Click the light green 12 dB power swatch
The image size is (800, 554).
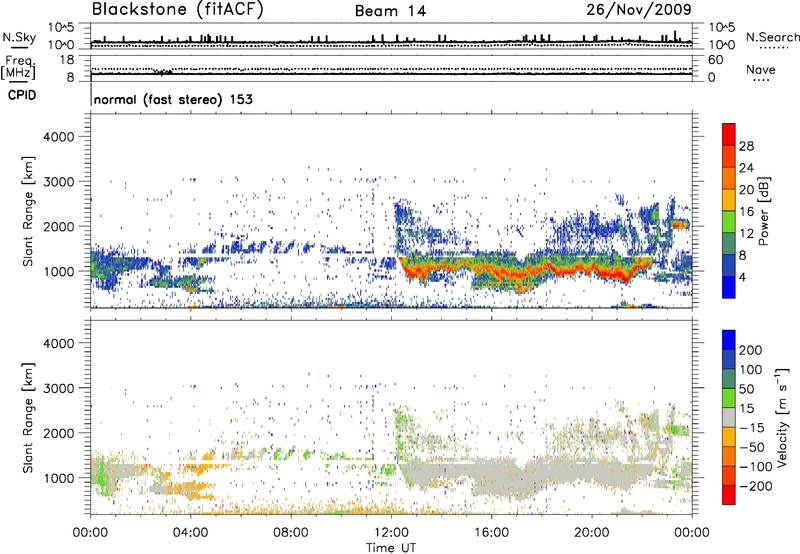[729, 222]
